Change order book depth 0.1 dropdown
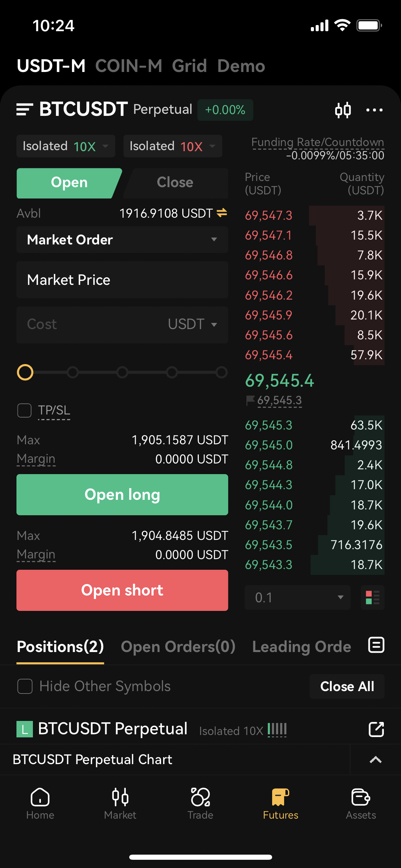 click(x=297, y=598)
